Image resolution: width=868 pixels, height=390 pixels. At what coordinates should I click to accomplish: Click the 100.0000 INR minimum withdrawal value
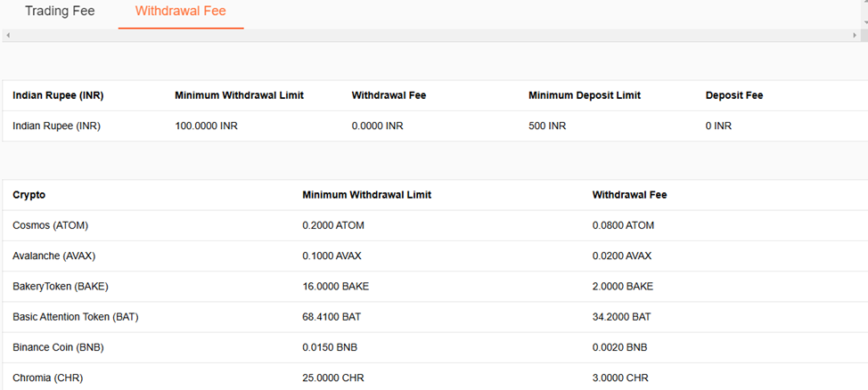point(206,126)
